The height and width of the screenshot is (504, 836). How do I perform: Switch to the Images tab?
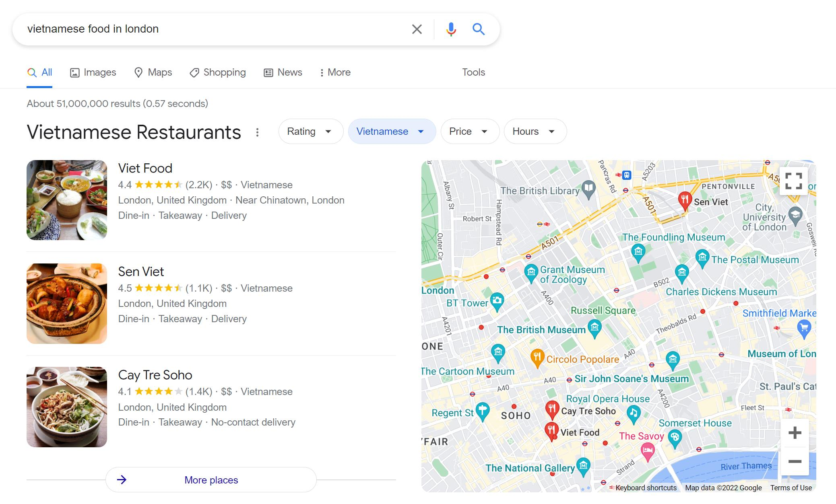coord(93,72)
